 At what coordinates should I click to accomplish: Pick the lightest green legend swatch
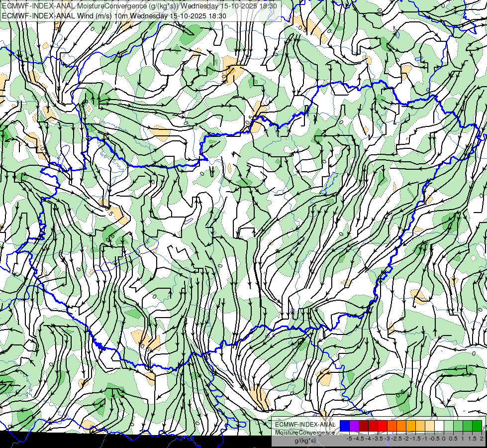tap(449, 426)
